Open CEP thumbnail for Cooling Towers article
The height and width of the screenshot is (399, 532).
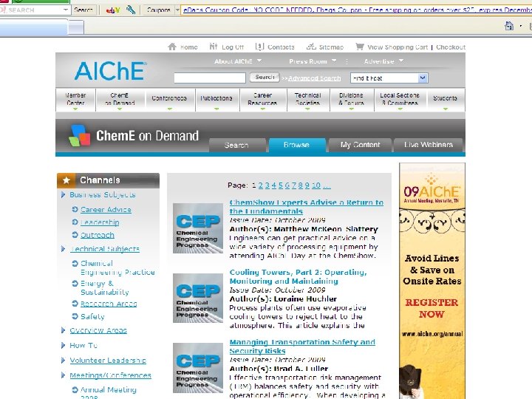(x=198, y=298)
